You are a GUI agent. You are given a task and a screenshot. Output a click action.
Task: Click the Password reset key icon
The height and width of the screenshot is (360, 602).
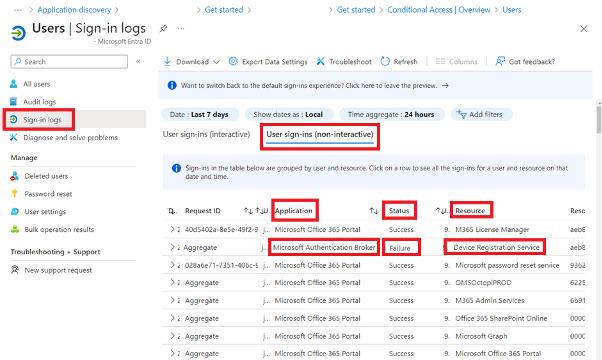tap(15, 193)
